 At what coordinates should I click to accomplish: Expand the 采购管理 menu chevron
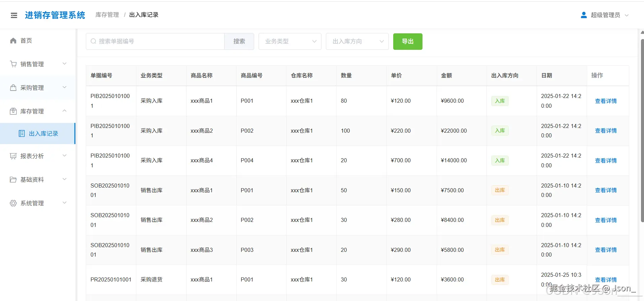pos(65,87)
